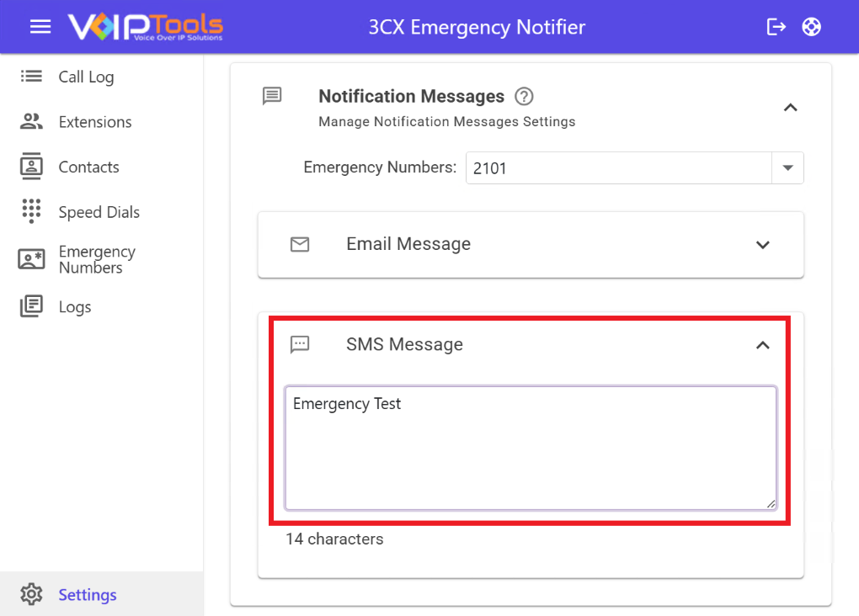Collapse the SMS Message panel
The height and width of the screenshot is (616, 859).
pyautogui.click(x=762, y=345)
